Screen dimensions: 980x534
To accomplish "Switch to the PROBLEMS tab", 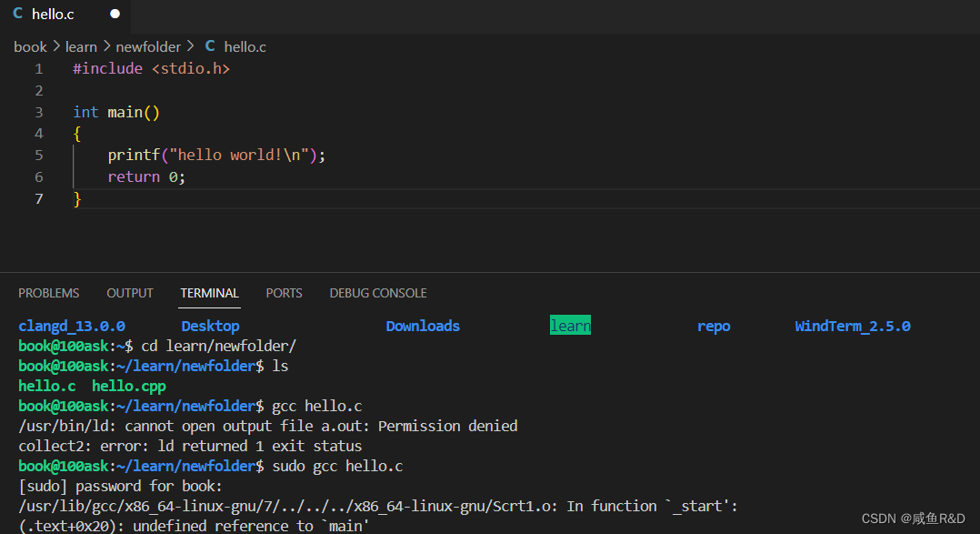I will pyautogui.click(x=49, y=293).
